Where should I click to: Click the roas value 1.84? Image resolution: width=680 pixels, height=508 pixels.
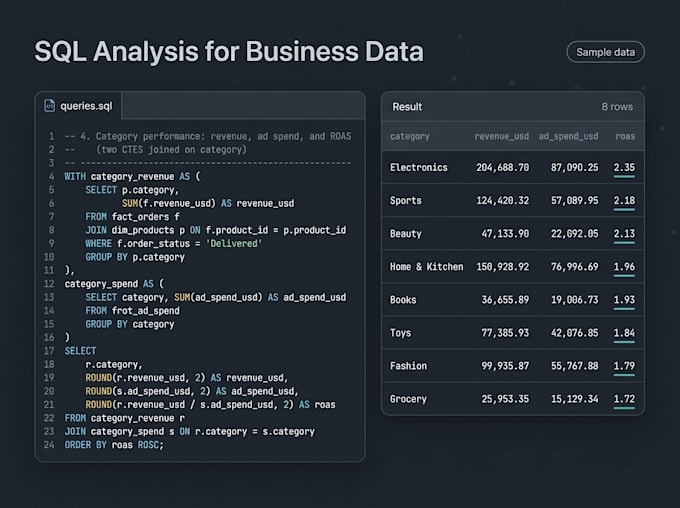click(624, 333)
